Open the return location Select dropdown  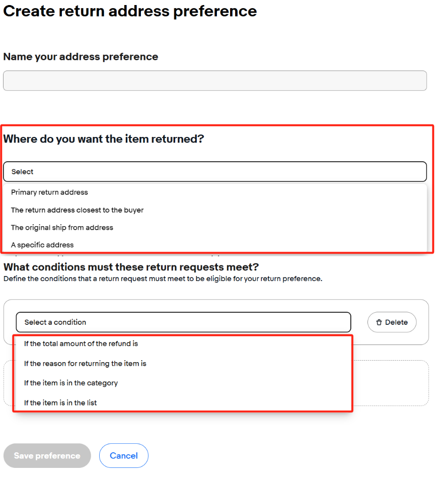(215, 172)
